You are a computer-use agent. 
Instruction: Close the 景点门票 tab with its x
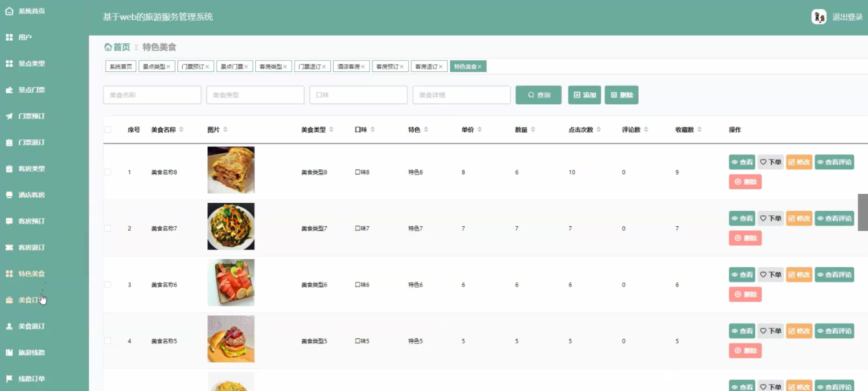[x=246, y=67]
